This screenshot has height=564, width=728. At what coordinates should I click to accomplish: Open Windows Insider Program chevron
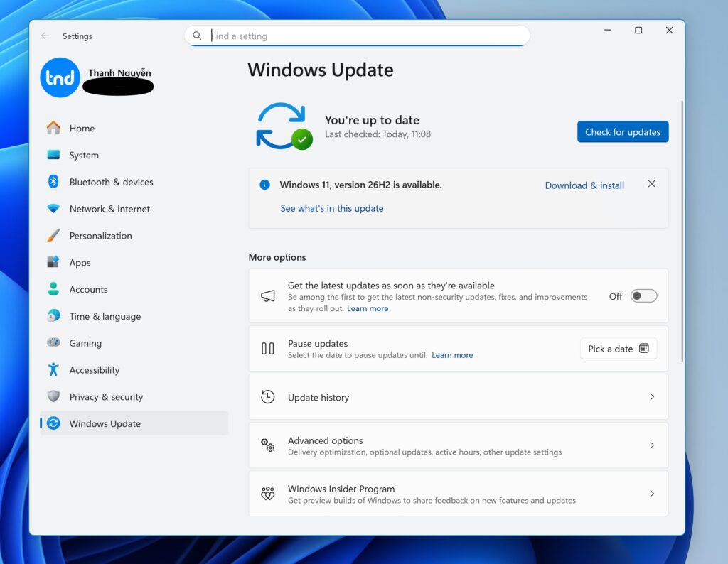pos(652,494)
